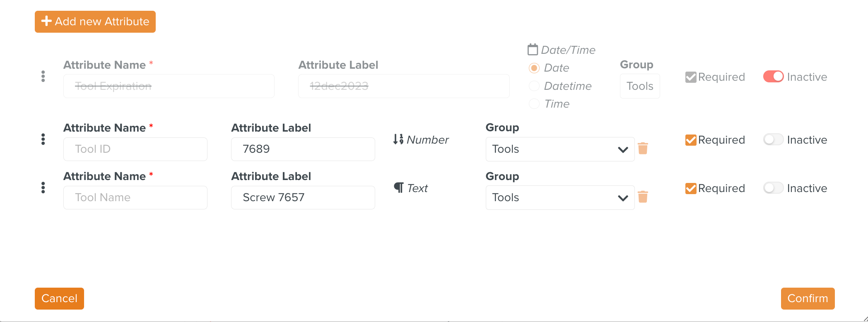Delete the Tool Name attribute via trash icon
This screenshot has width=868, height=322.
[643, 197]
